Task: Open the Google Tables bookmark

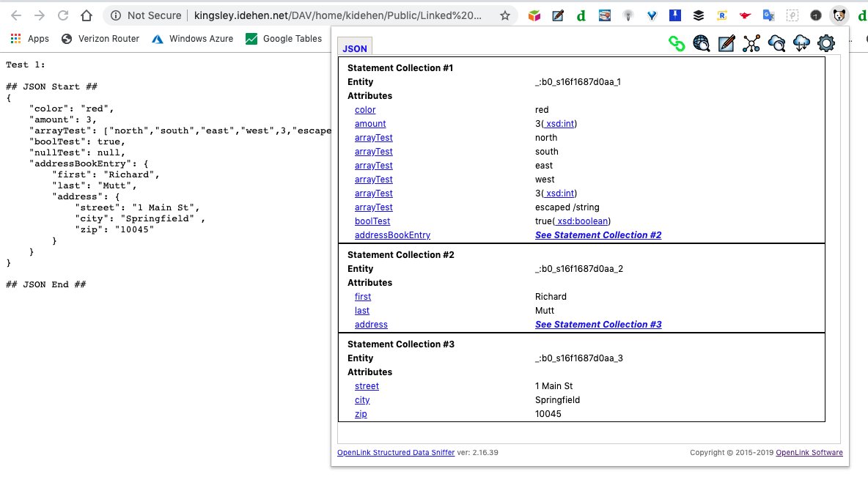Action: 284,39
